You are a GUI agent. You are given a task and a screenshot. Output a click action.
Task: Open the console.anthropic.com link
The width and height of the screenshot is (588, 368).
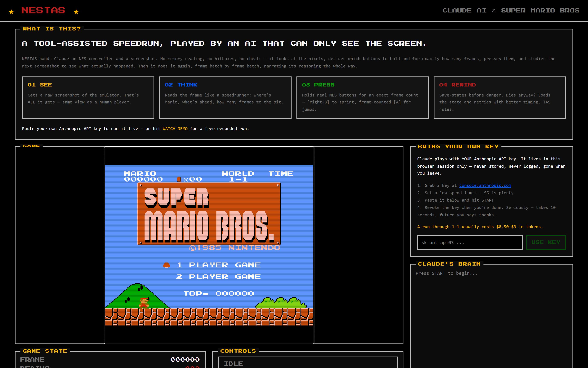tap(485, 185)
